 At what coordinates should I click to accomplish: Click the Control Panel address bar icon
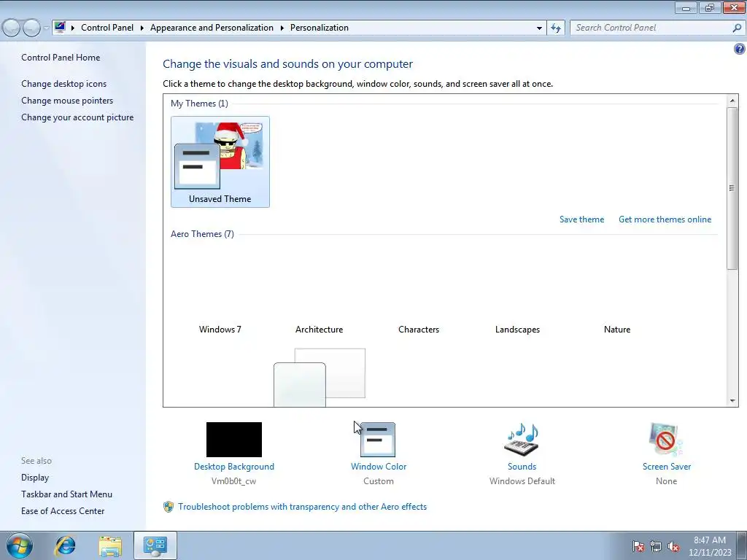[60, 27]
